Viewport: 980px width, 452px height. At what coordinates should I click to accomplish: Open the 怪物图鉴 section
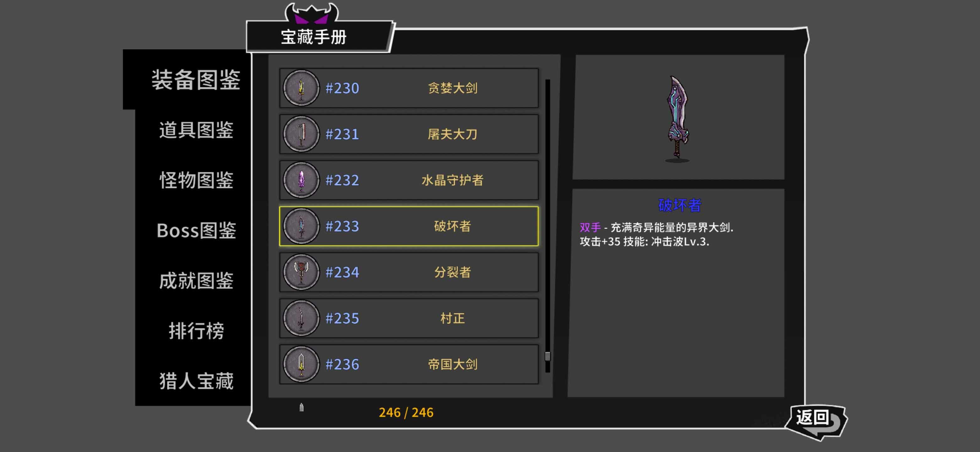196,180
